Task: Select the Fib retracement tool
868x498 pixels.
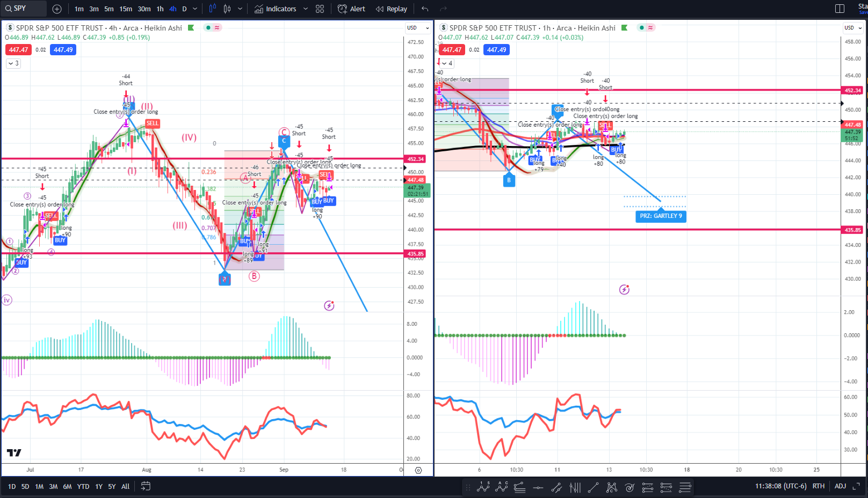Action: click(519, 487)
